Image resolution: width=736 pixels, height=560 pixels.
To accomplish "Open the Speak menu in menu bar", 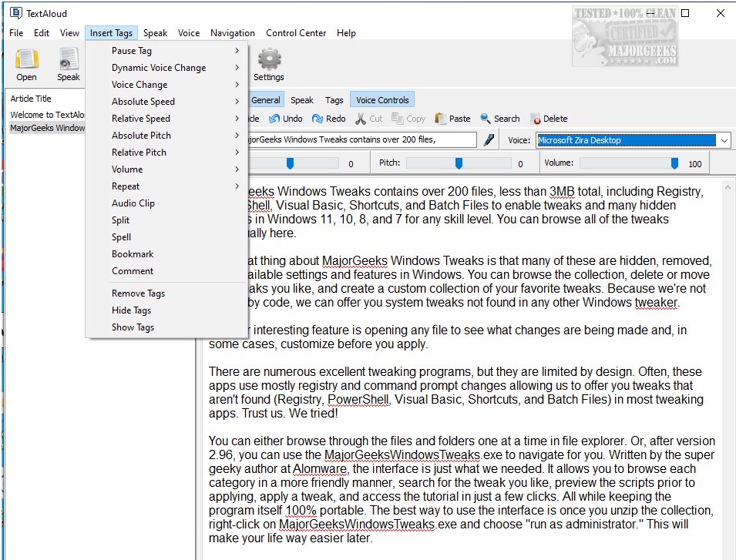I will pyautogui.click(x=156, y=33).
